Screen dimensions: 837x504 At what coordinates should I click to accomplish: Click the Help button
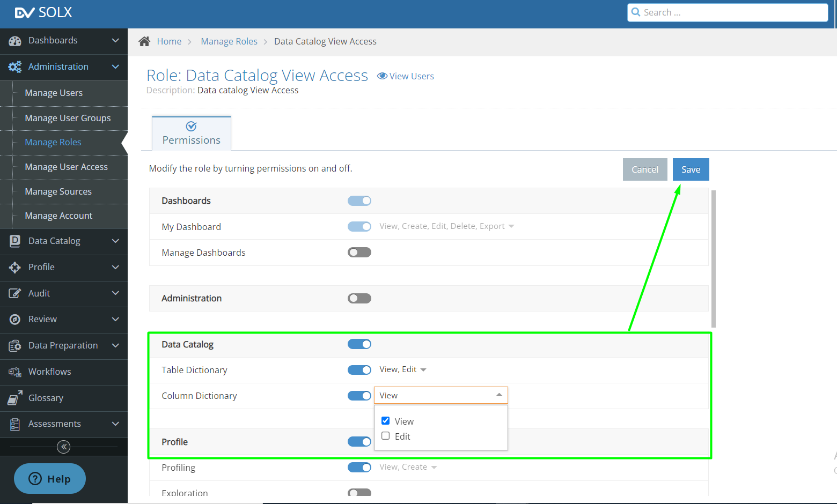(x=50, y=479)
